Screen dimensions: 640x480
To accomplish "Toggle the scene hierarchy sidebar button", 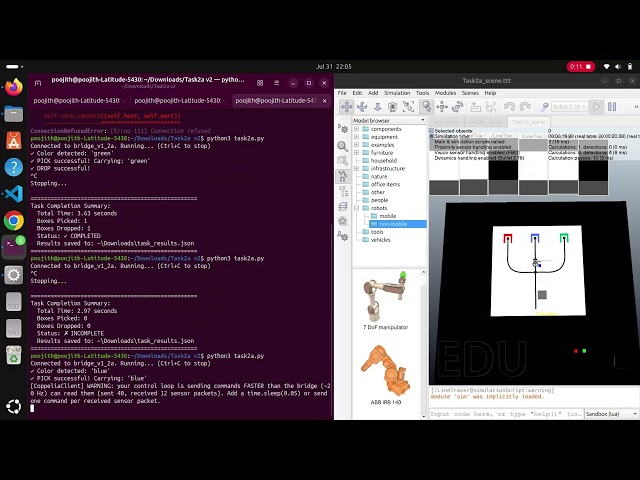I will pos(343,191).
